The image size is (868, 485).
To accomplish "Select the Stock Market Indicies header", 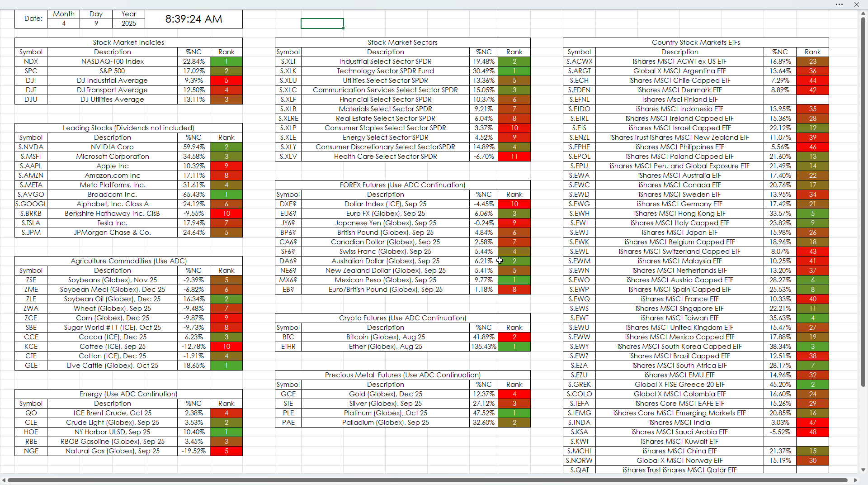I will 128,43.
